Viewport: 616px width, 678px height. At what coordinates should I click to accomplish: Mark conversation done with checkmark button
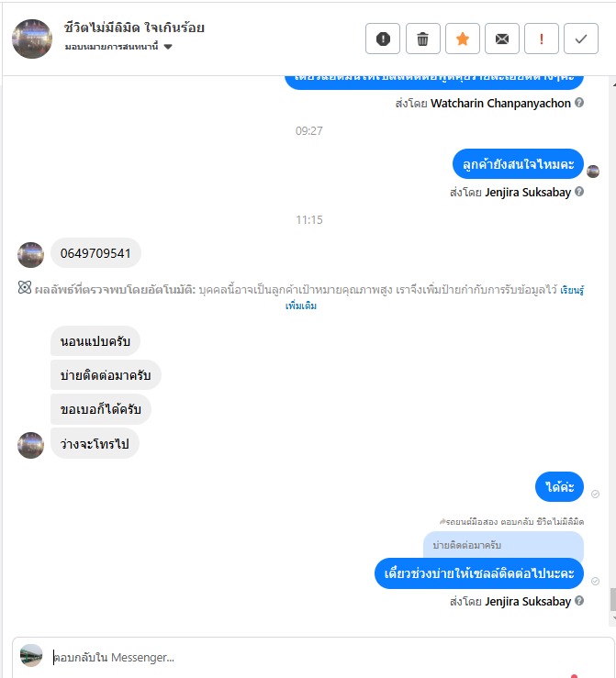tap(581, 39)
